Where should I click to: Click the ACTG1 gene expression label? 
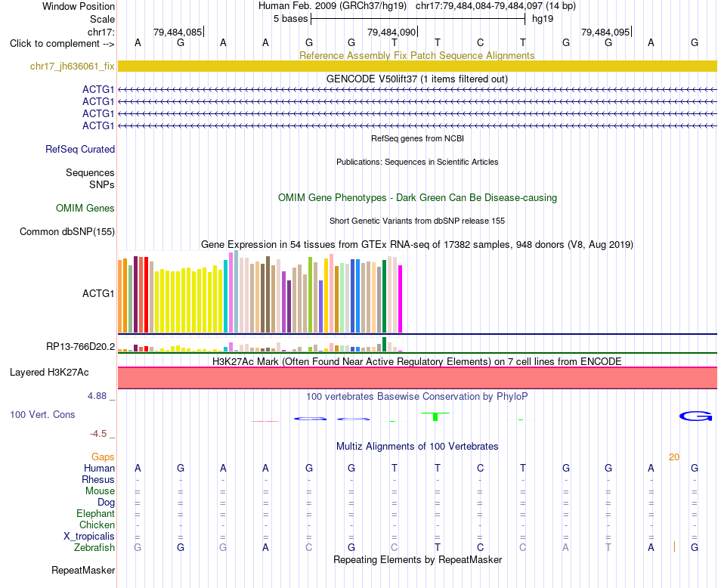pos(98,293)
